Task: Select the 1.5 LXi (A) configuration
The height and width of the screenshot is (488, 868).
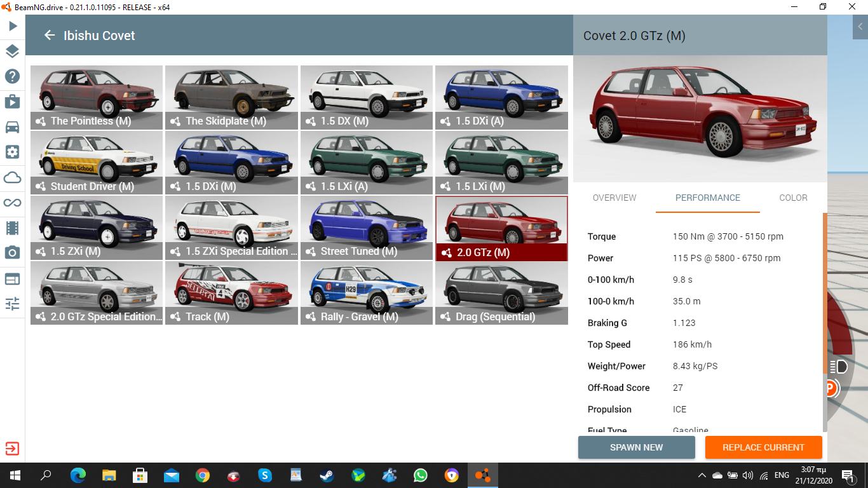Action: coord(367,163)
